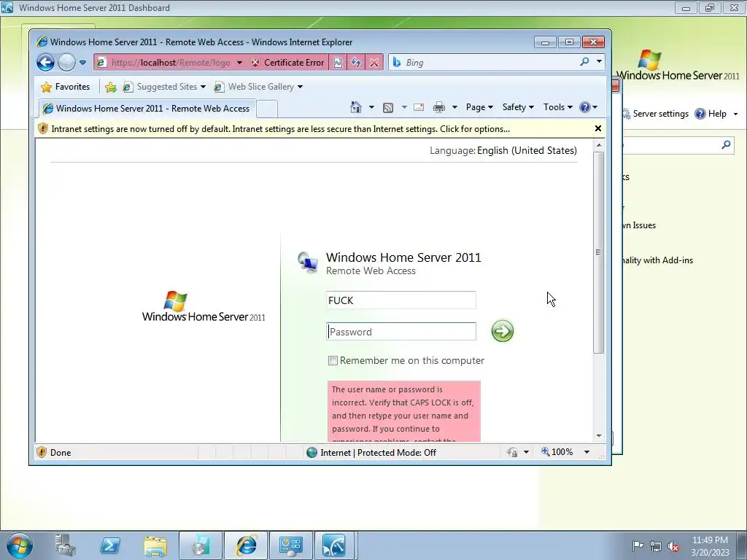This screenshot has width=747, height=560.
Task: Click the IE Home icon
Action: 356,107
